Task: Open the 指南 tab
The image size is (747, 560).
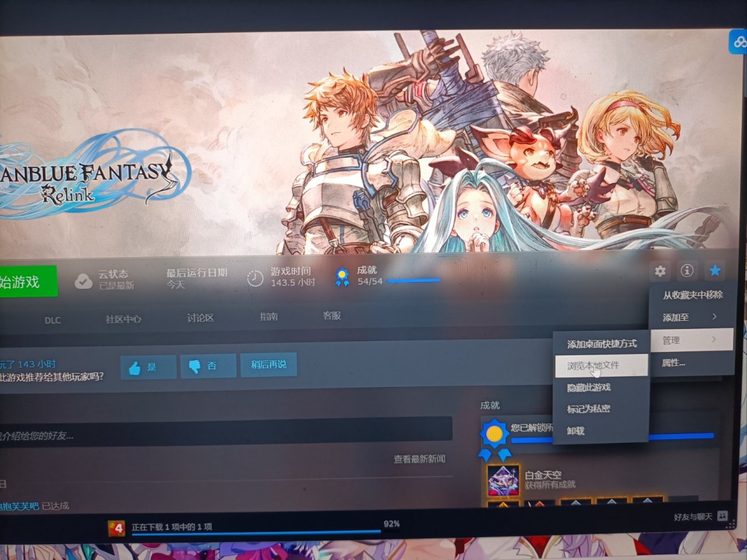Action: 269,316
